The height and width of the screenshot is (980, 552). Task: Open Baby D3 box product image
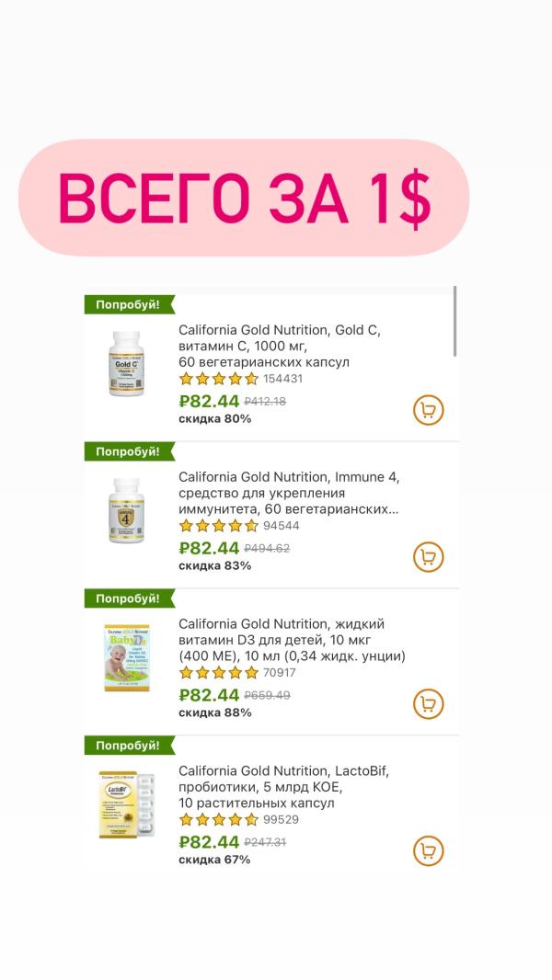[127, 657]
